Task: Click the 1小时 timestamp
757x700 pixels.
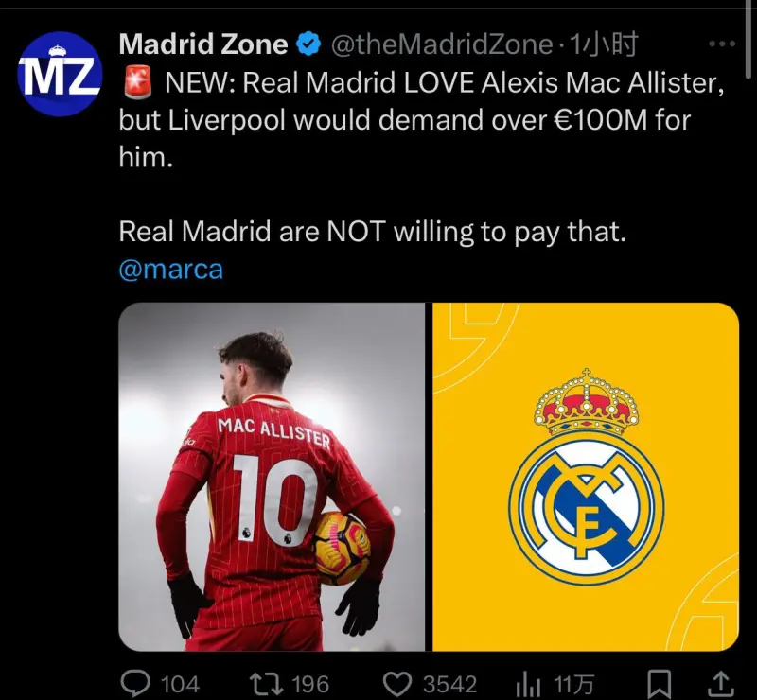Action: click(604, 44)
